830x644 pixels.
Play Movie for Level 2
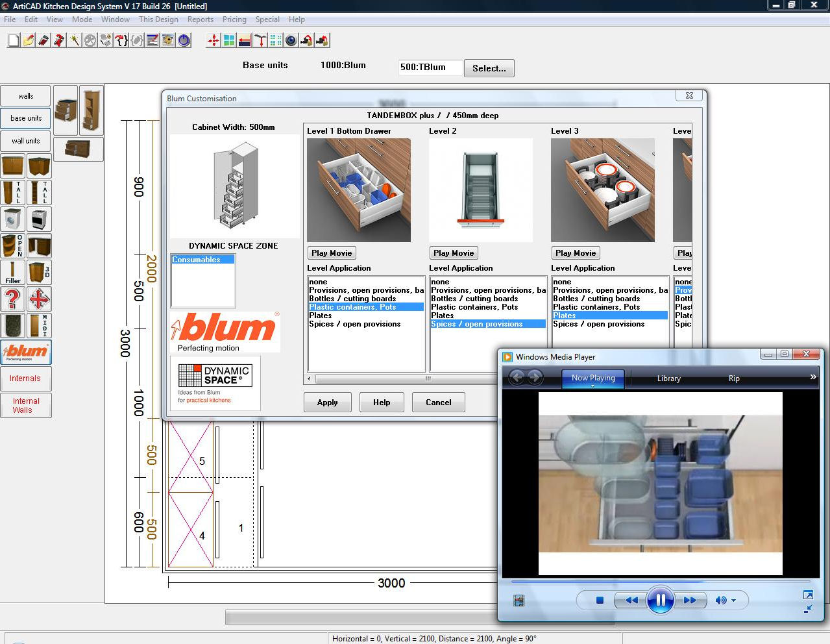coord(454,253)
